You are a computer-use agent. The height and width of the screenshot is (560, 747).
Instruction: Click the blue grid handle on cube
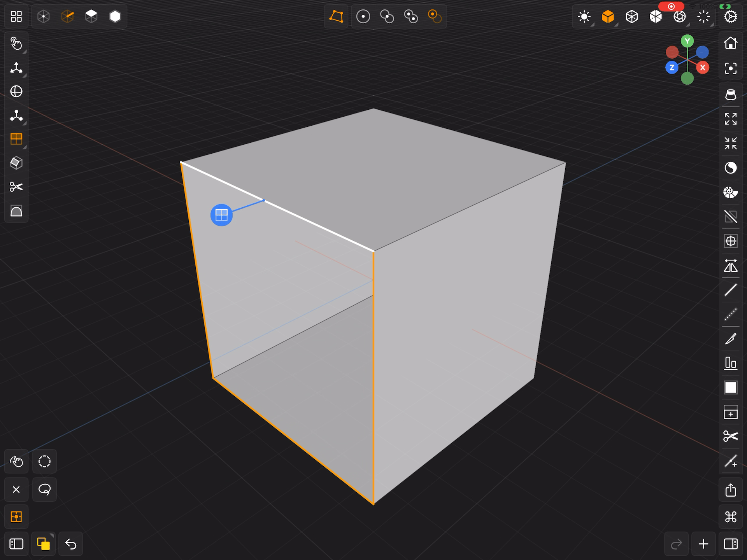pos(221,215)
